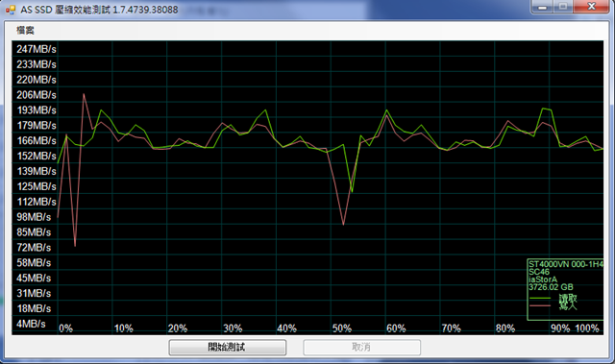Click the 50% axis label
This screenshot has height=364, width=615.
342,328
